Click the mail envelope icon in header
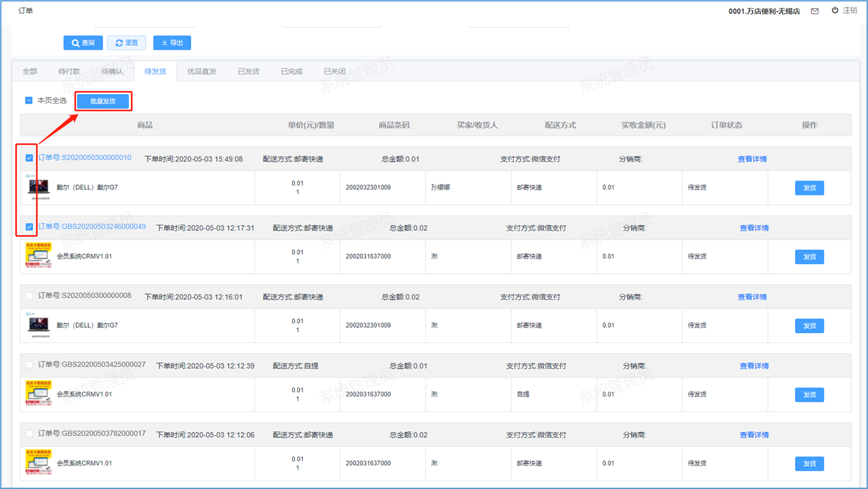This screenshot has width=868, height=489. point(815,11)
